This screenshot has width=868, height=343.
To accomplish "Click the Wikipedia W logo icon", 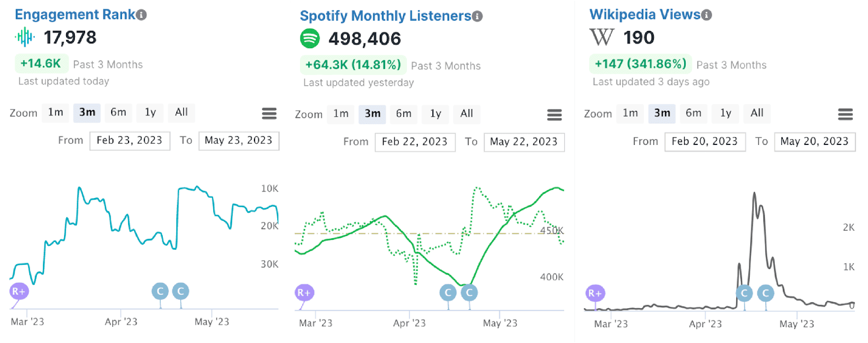I will 602,37.
